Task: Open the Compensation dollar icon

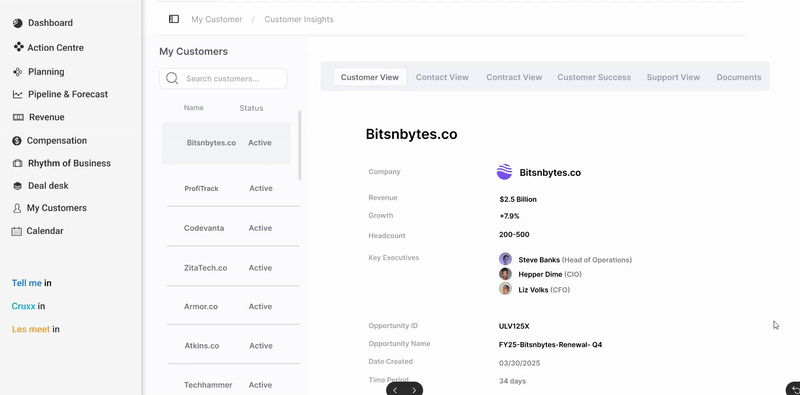Action: click(x=17, y=140)
